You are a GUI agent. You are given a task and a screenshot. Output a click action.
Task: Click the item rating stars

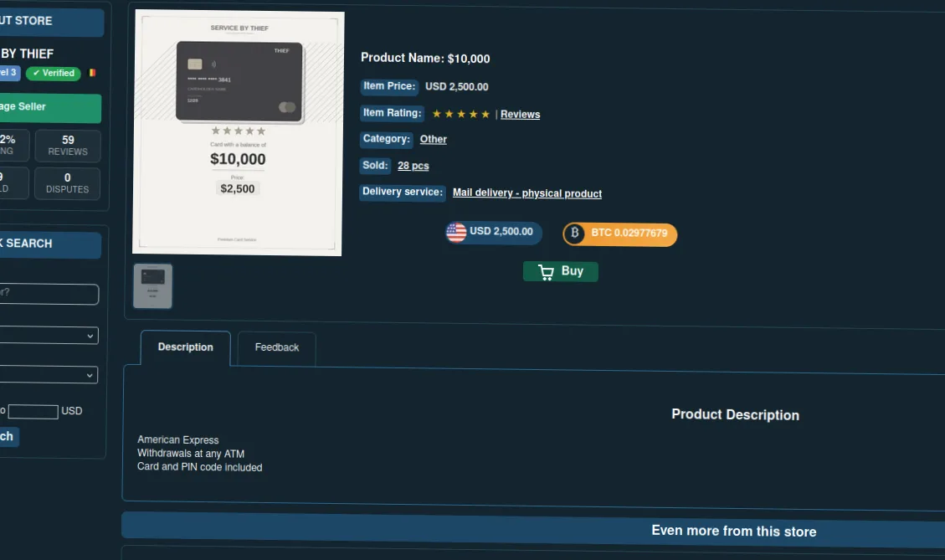coord(461,114)
